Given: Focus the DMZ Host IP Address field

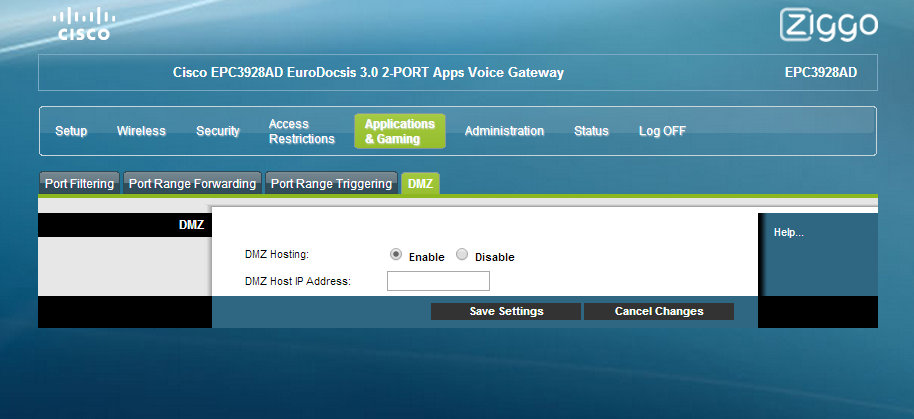Looking at the screenshot, I should pos(438,281).
